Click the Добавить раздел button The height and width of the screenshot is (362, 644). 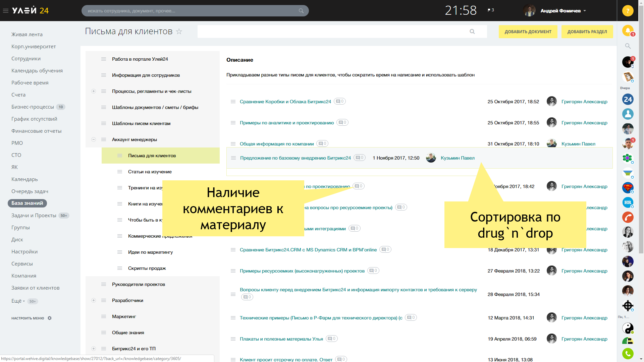587,32
